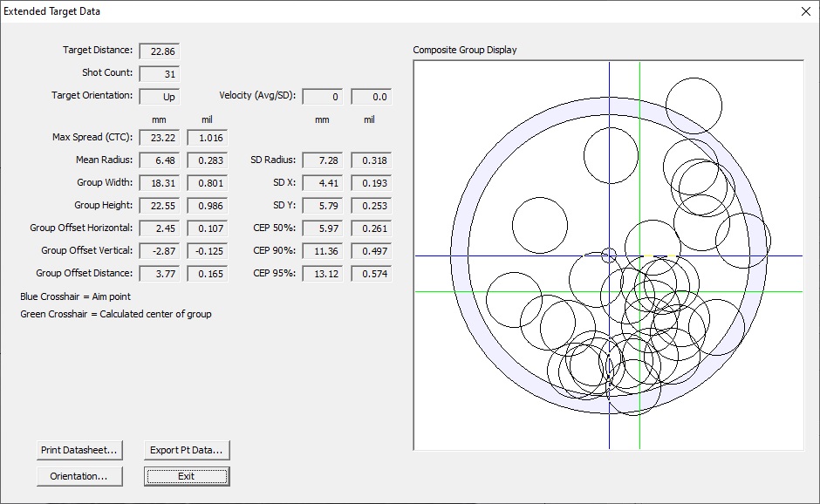
Task: Click the SD Radius label
Action: click(273, 160)
